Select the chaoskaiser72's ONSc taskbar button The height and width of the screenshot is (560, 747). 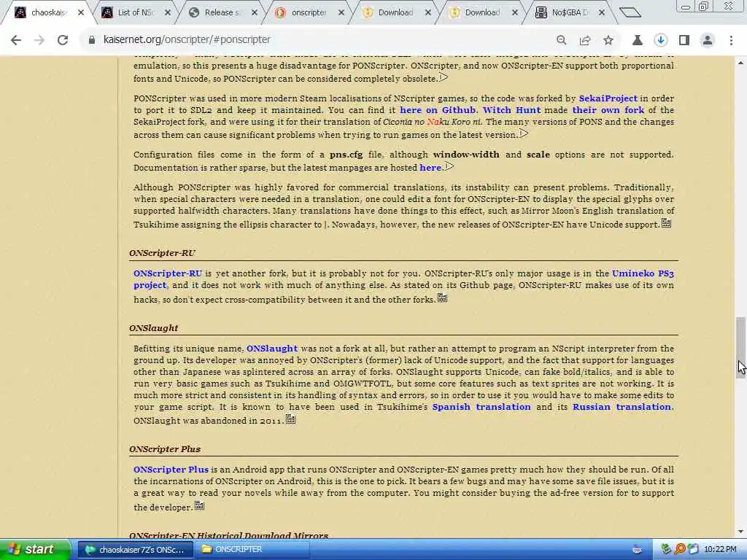(x=135, y=550)
